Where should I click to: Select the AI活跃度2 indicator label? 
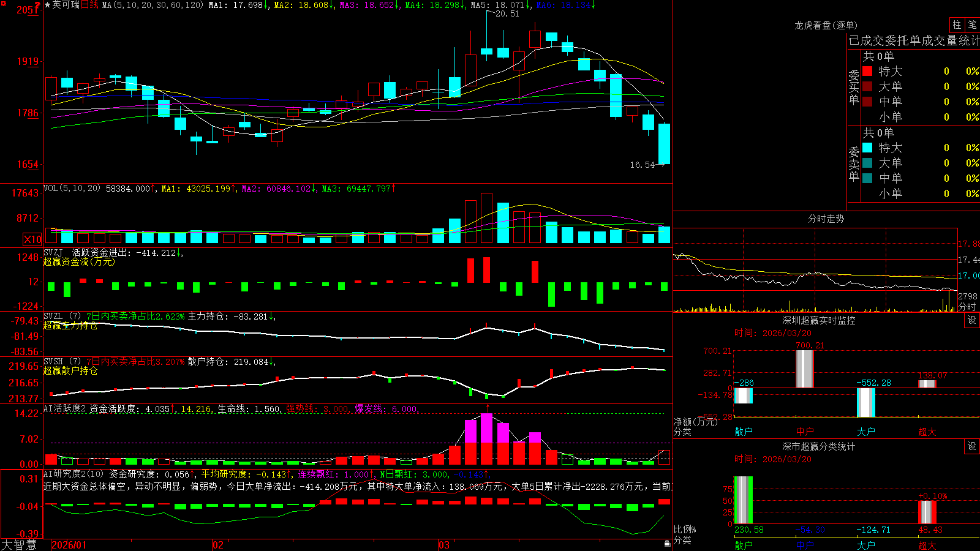[x=65, y=409]
